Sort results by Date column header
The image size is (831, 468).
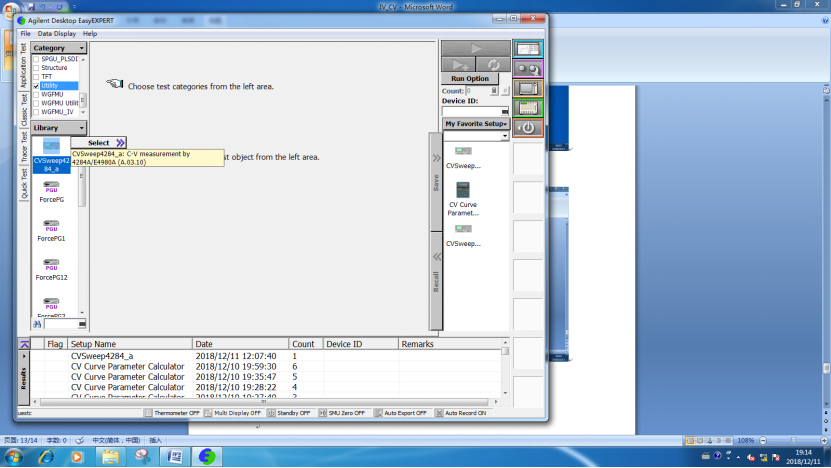point(240,344)
